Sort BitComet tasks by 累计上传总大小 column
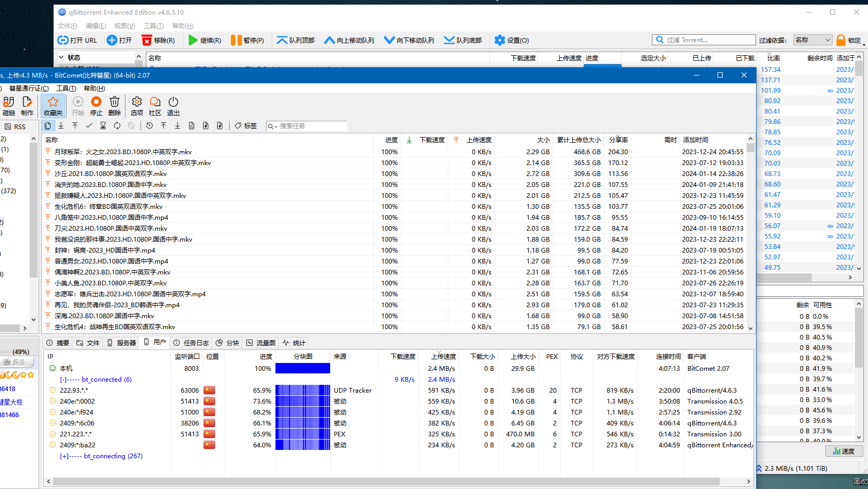The height and width of the screenshot is (489, 868). click(579, 140)
